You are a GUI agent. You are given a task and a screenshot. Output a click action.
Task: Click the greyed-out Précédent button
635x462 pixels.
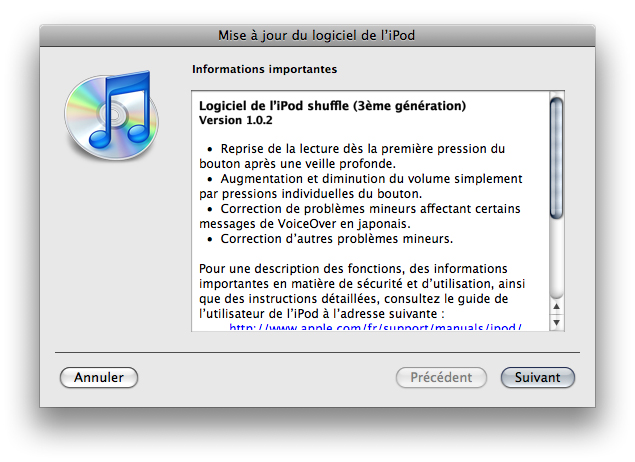(441, 378)
